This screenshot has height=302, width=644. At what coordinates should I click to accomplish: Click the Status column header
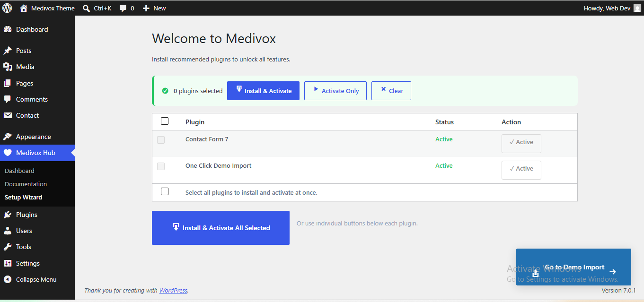click(444, 122)
